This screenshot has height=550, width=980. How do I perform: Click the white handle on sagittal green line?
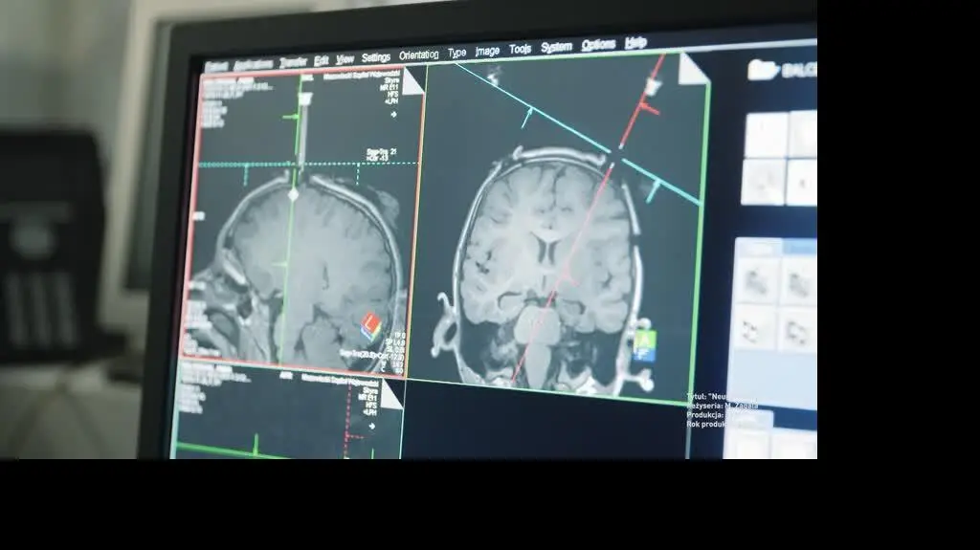coord(304,99)
